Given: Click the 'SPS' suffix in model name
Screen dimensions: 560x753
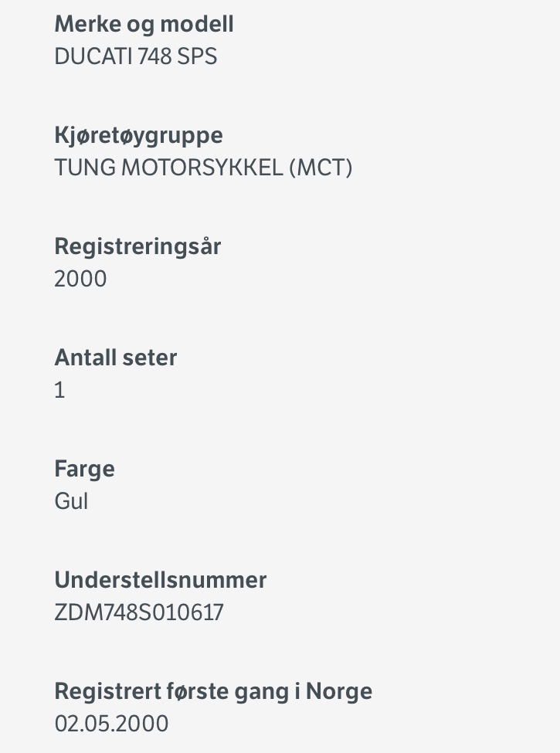Looking at the screenshot, I should click(x=198, y=56).
